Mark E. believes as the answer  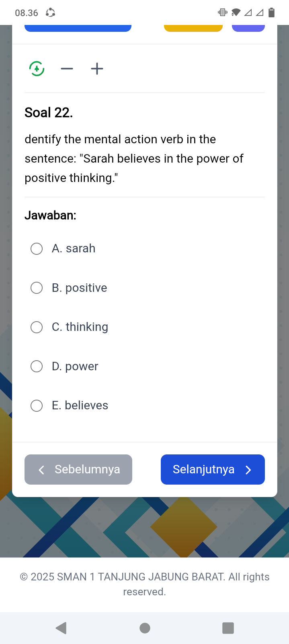tap(37, 405)
